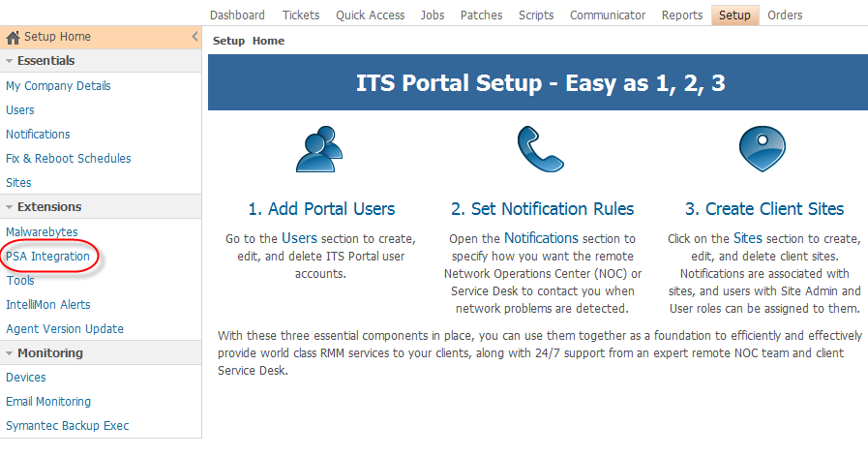This screenshot has height=457, width=868.
Task: Open the Malwarebytes extension page
Action: coord(42,232)
